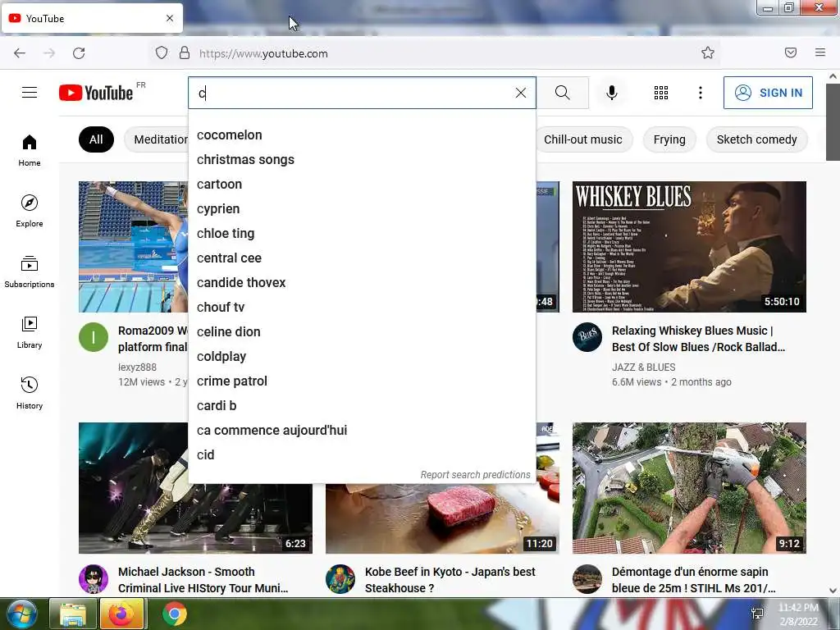Bookmark this page with the star
840x630 pixels.
pos(708,52)
